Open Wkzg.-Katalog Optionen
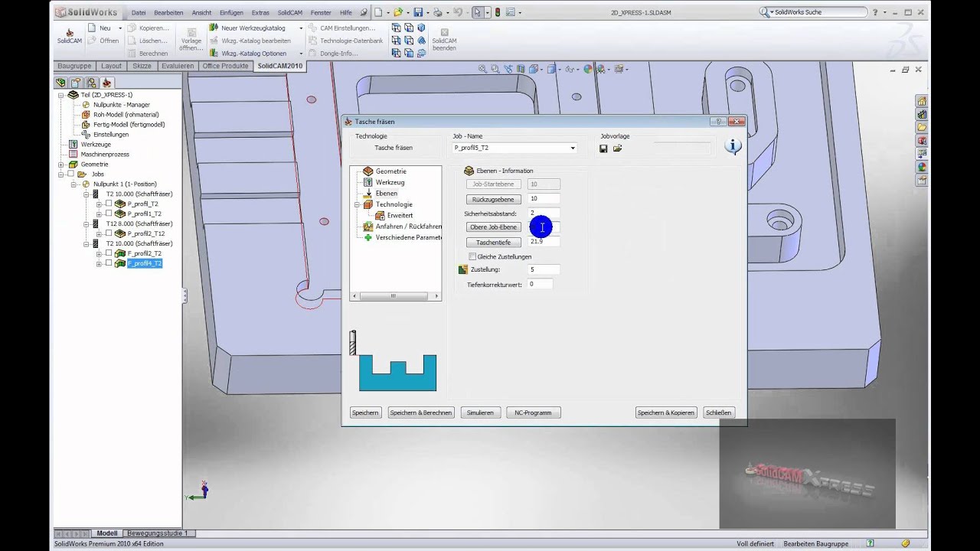 coord(253,54)
